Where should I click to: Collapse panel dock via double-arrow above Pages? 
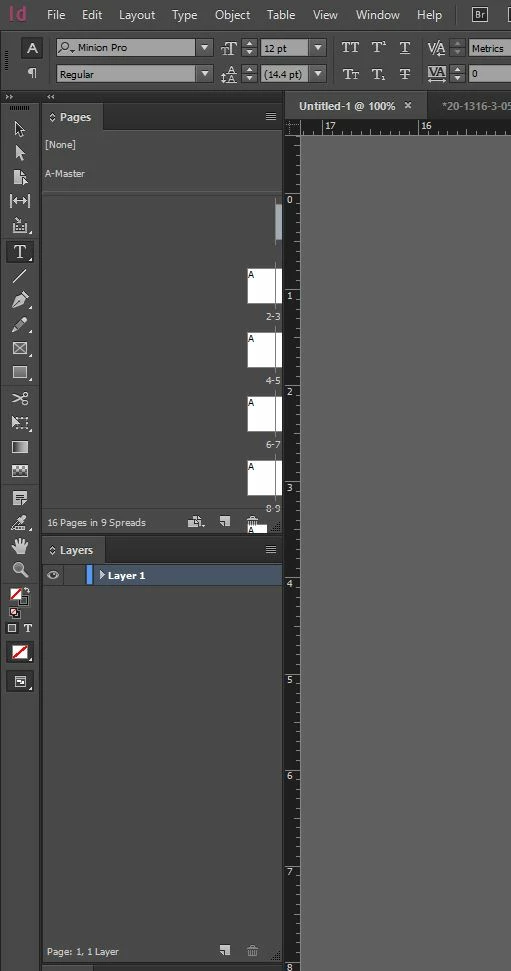(51, 97)
